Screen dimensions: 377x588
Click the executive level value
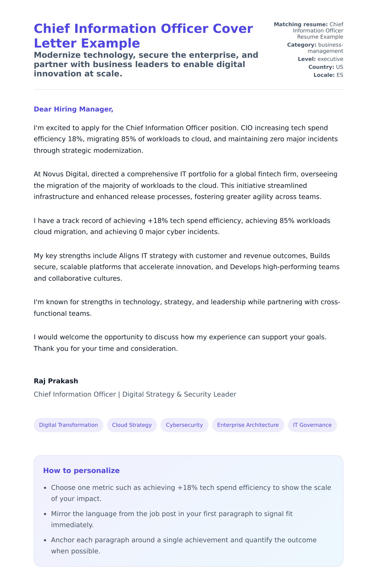coord(330,59)
